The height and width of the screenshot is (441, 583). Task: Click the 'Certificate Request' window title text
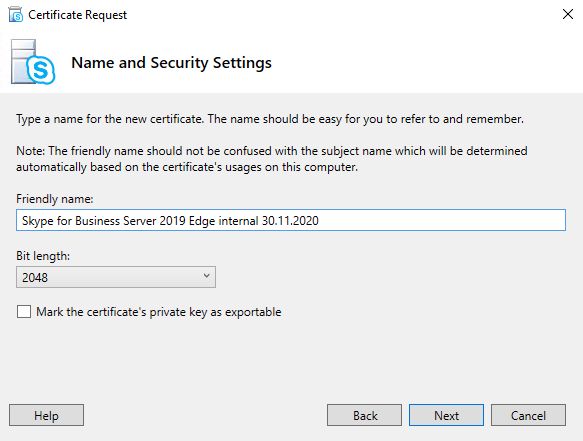coord(78,15)
